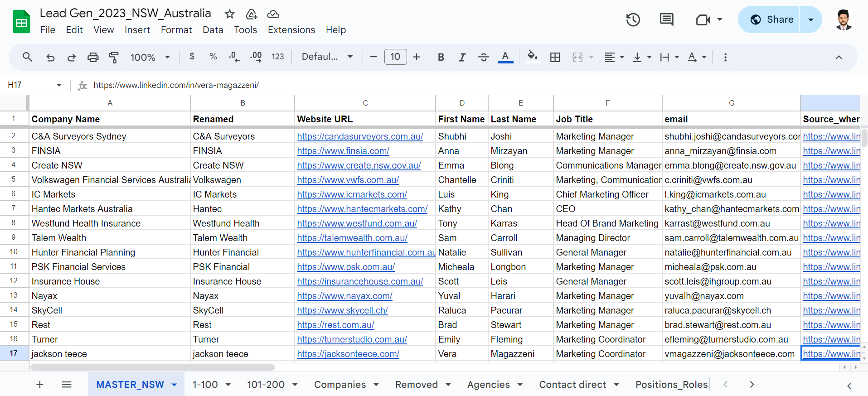Screen dimensions: 868x396
Task: Select the borders tool icon
Action: pos(555,57)
